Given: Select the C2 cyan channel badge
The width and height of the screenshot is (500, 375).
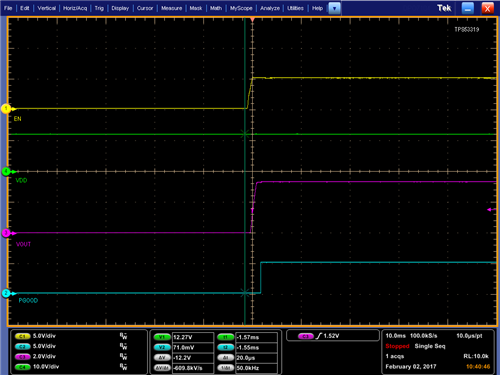Looking at the screenshot, I should pyautogui.click(x=23, y=347).
